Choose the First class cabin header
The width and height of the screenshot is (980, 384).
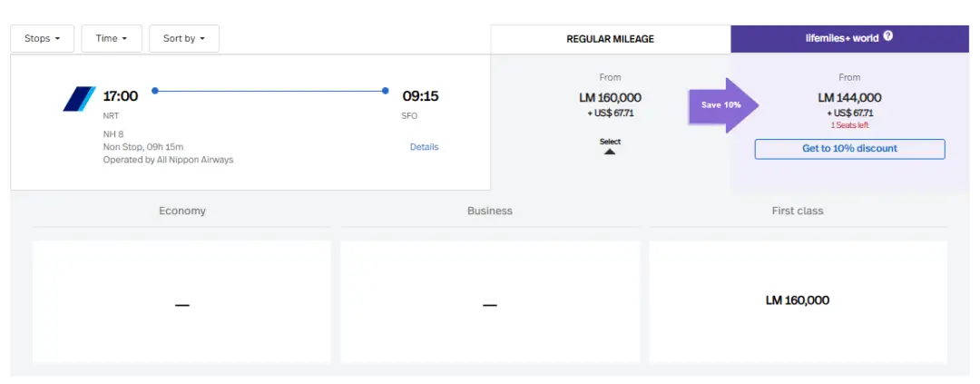coord(798,211)
